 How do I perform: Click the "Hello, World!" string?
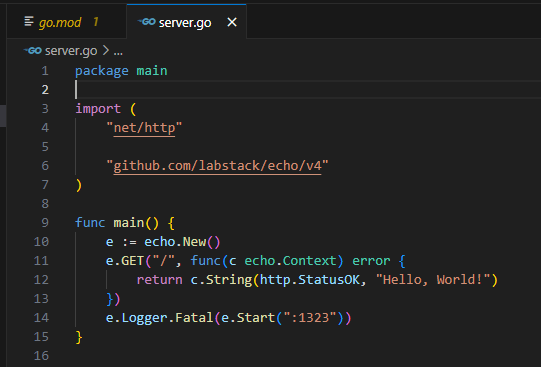click(x=433, y=279)
